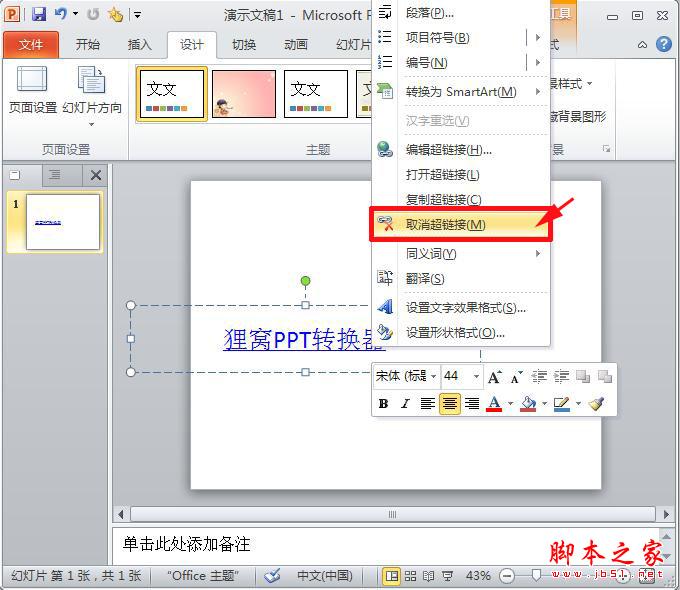Open Font Color dropdown arrow
Viewport: 680px width, 590px height.
point(510,404)
